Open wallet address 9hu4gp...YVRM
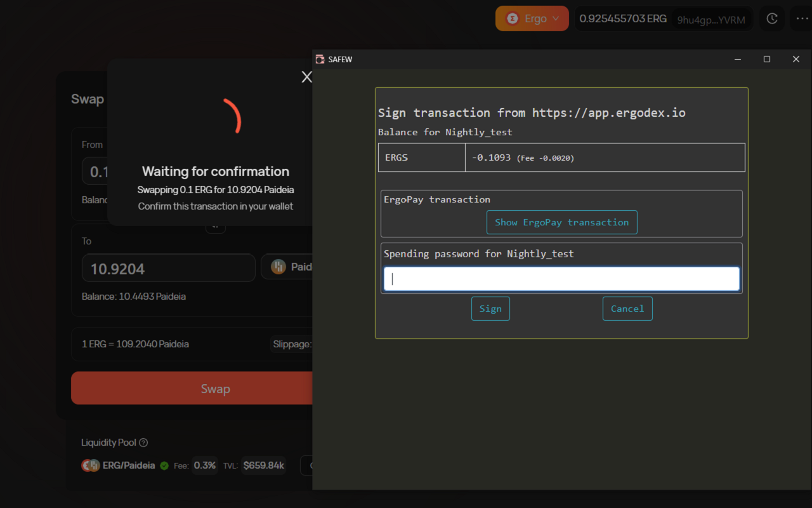The height and width of the screenshot is (508, 812). (710, 19)
